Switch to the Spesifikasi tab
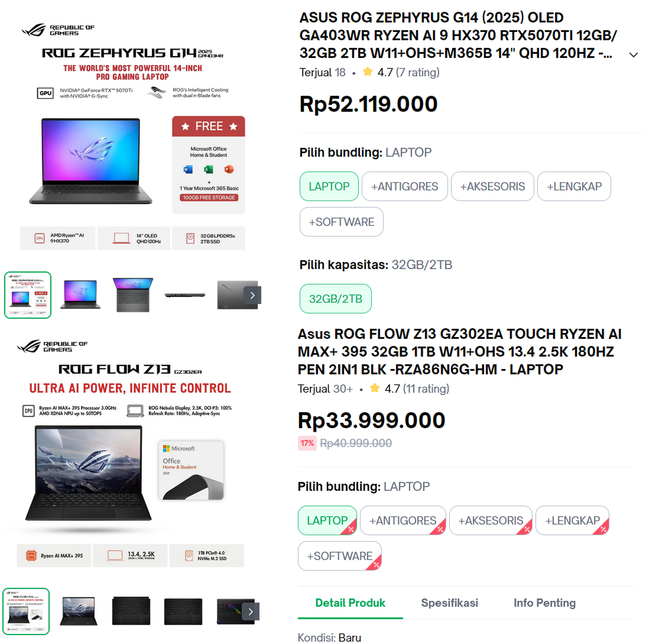Image resolution: width=662 pixels, height=644 pixels. point(449,603)
